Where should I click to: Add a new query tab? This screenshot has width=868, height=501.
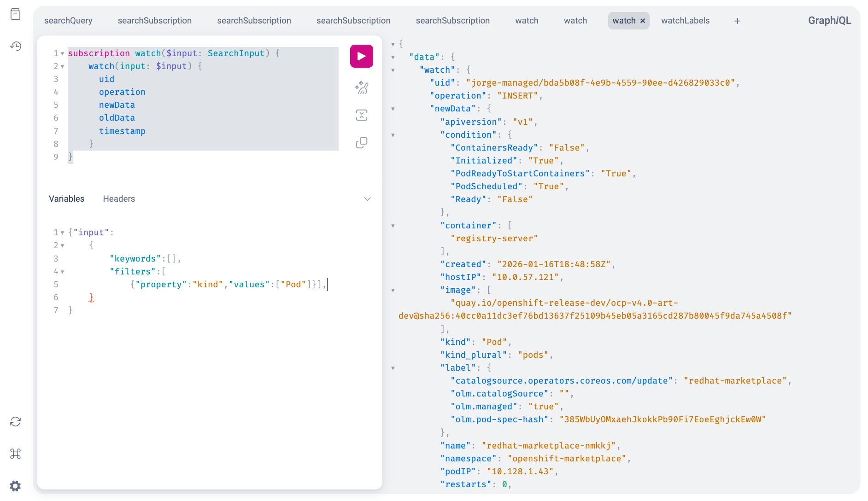click(737, 21)
